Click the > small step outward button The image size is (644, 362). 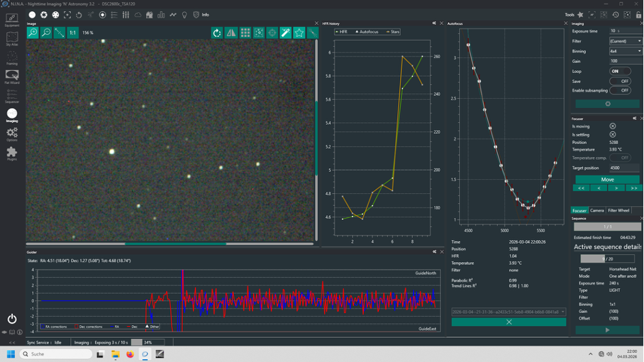click(616, 188)
